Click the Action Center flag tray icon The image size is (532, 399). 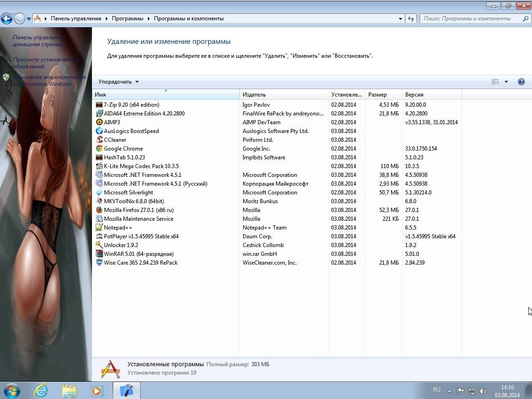pyautogui.click(x=460, y=391)
